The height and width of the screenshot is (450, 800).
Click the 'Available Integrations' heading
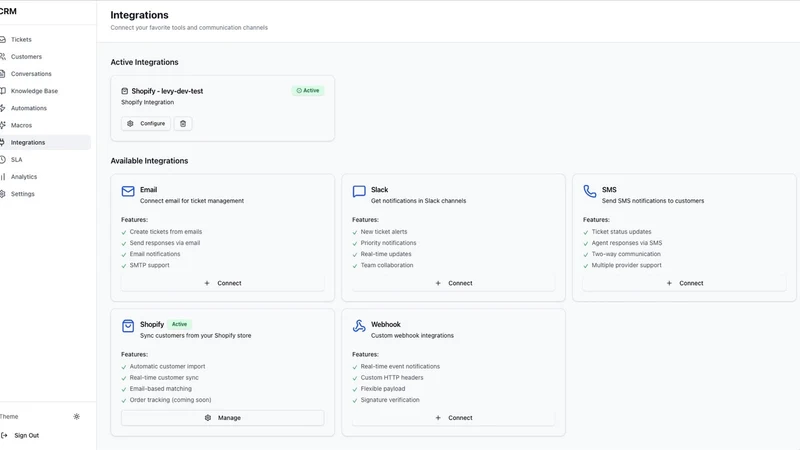(x=149, y=161)
